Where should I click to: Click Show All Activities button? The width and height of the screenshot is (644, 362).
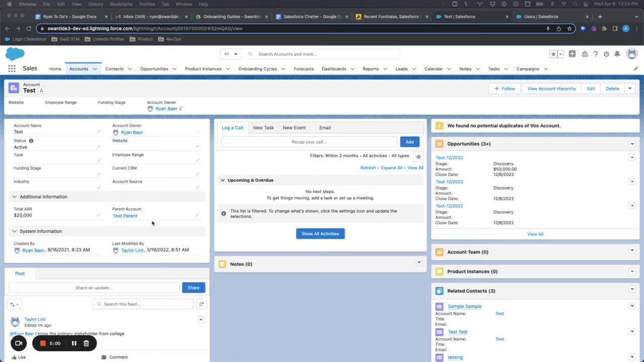coord(320,234)
